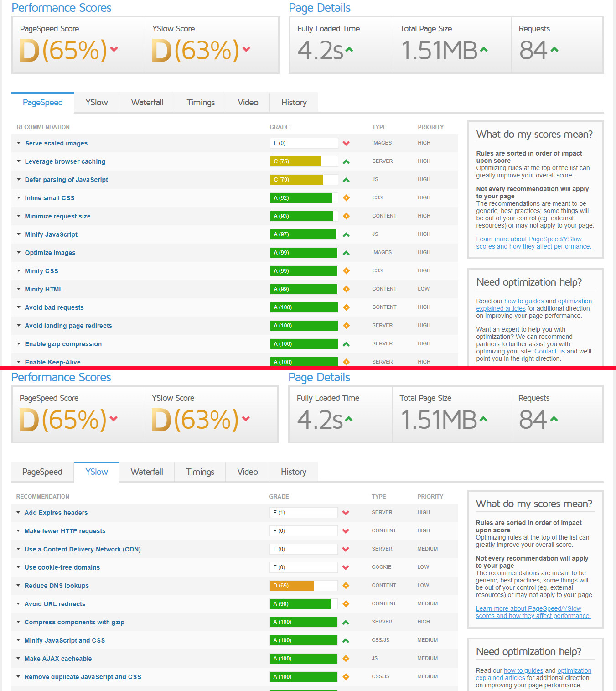This screenshot has height=691, width=616.
Task: Expand the Use a Content Delivery Network row
Action: pyautogui.click(x=83, y=549)
